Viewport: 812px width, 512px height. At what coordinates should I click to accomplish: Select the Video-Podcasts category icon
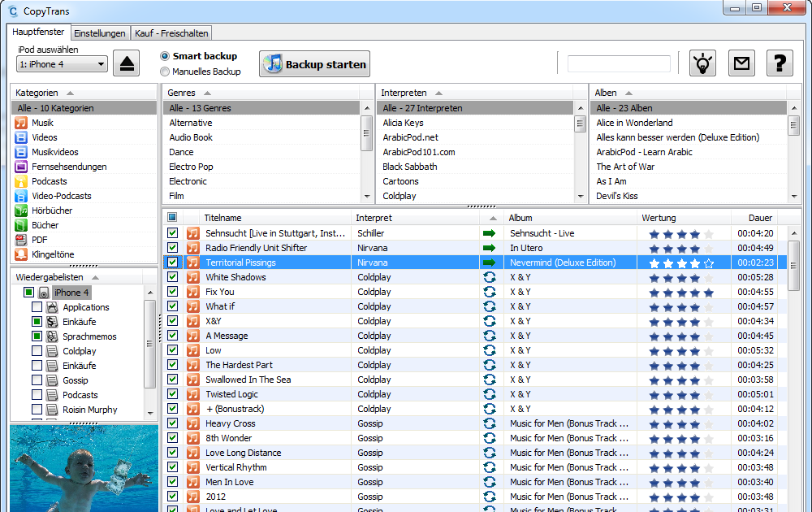tap(21, 196)
